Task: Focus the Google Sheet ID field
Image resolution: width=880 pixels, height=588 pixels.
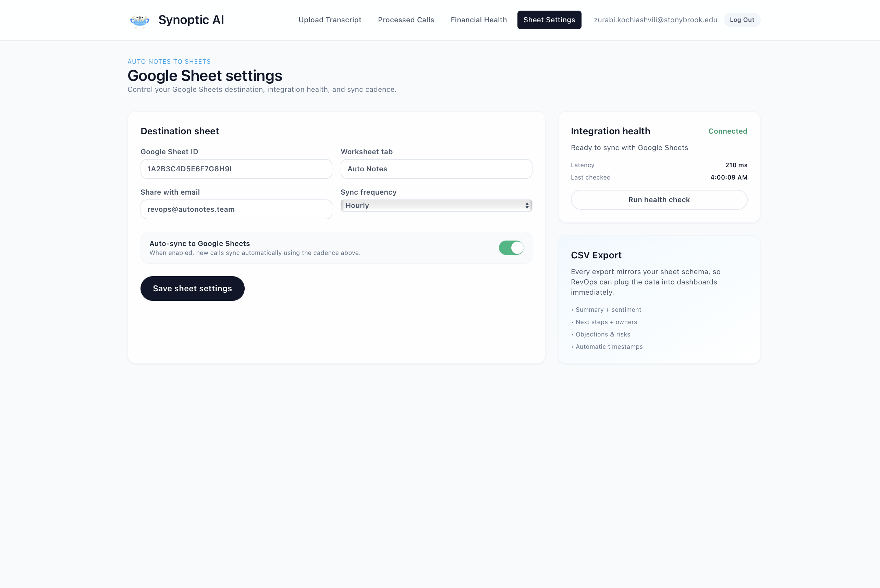Action: 236,169
